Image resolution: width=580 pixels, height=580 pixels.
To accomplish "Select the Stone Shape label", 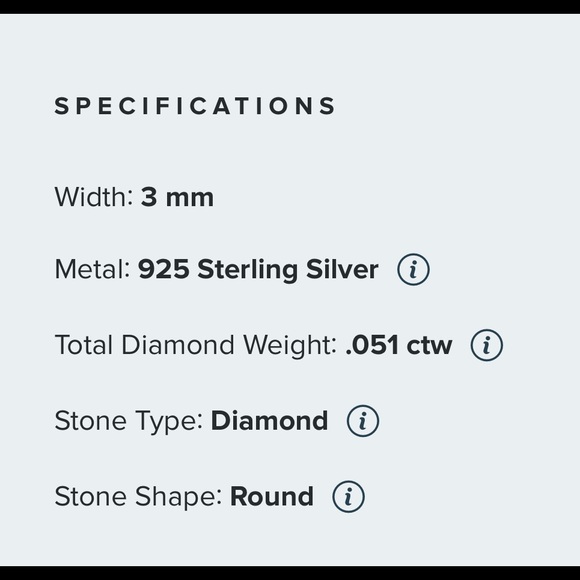I will pyautogui.click(x=138, y=497).
